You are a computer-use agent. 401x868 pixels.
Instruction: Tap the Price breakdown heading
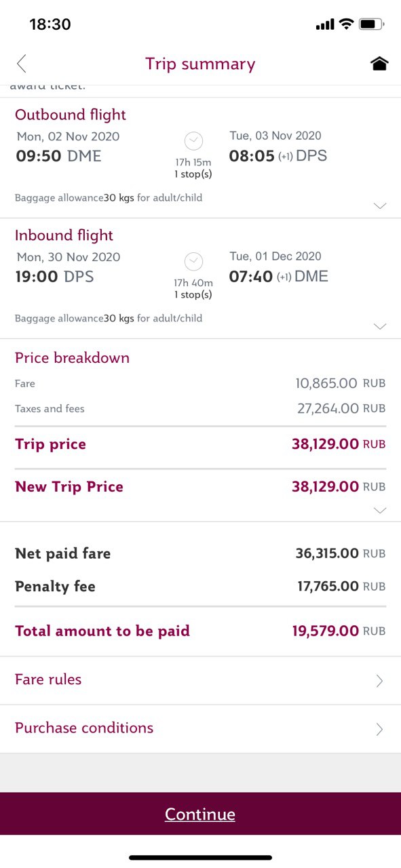click(72, 357)
